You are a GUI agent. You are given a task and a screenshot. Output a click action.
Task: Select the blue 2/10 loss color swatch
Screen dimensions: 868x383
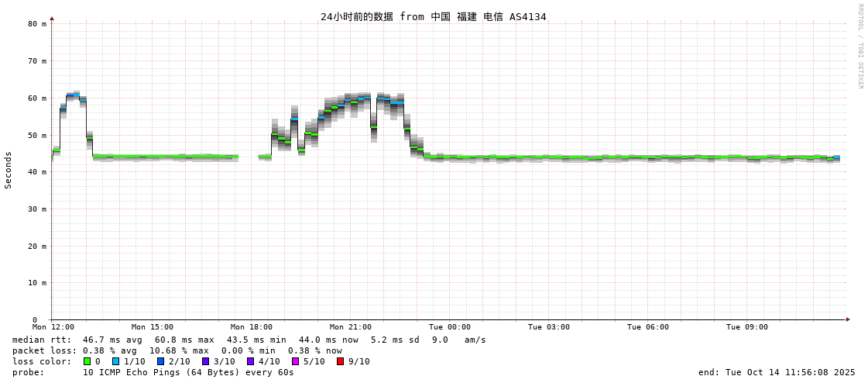tap(161, 361)
